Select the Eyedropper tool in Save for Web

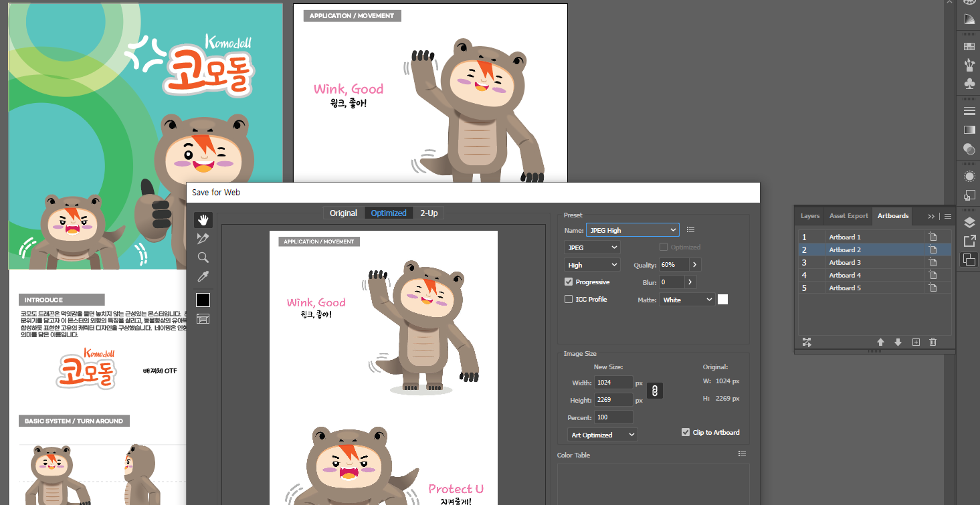tap(203, 276)
